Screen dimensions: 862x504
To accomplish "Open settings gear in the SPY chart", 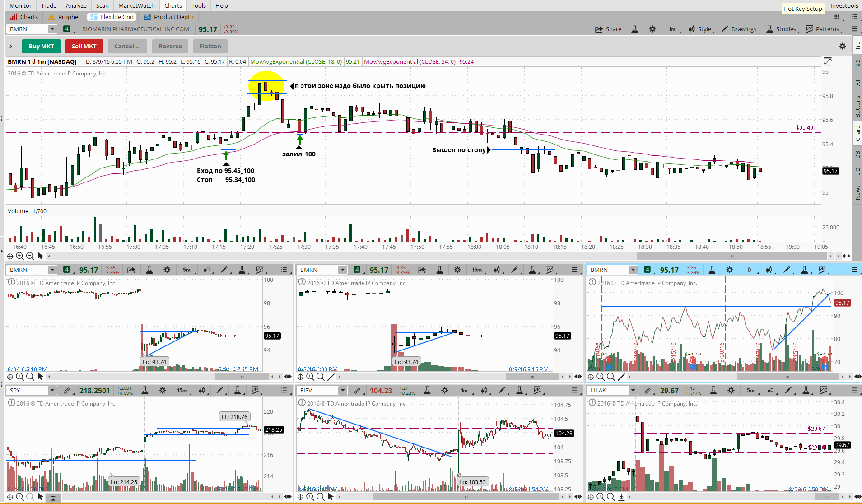I will [163, 390].
